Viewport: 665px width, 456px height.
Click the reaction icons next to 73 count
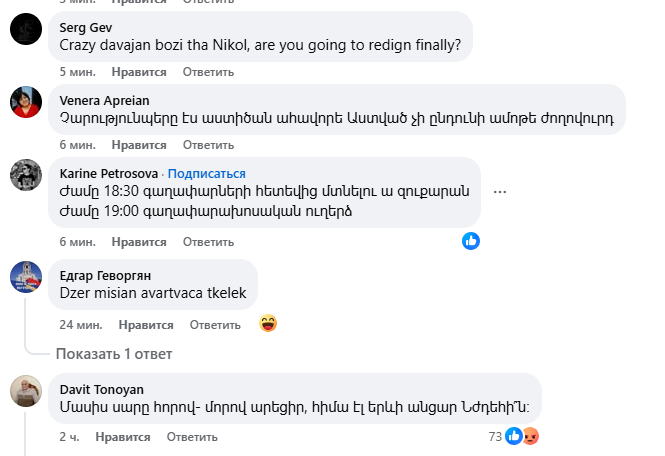[522, 436]
